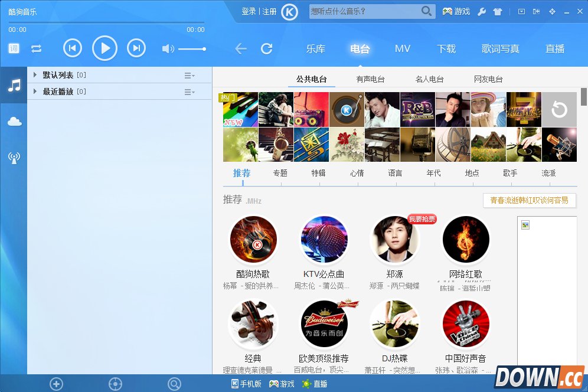Toggle the lyrics 词 button

14,48
